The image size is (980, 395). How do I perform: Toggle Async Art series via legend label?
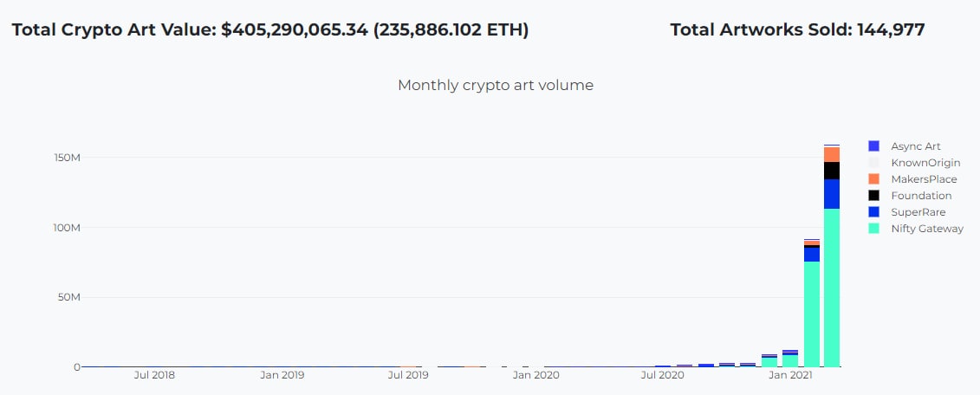coord(915,146)
